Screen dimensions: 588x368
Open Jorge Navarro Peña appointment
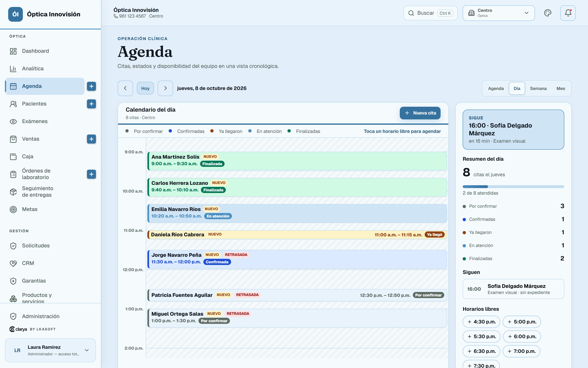[297, 259]
